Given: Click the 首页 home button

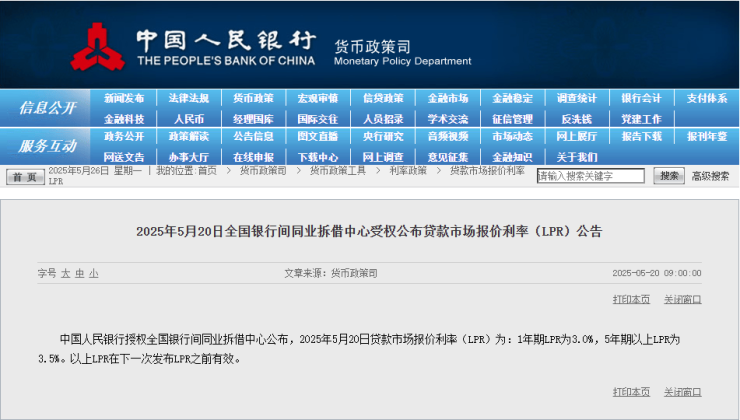Looking at the screenshot, I should click(x=25, y=177).
